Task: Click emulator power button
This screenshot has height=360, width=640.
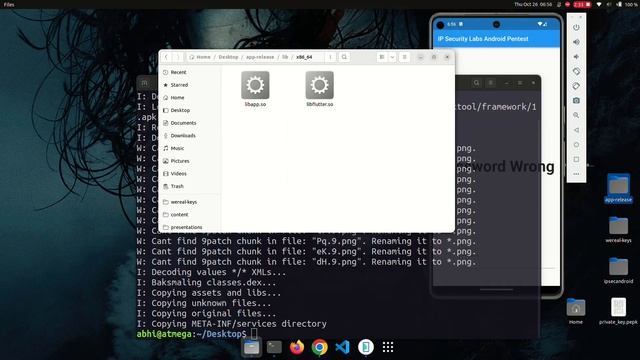Action: 576,27
